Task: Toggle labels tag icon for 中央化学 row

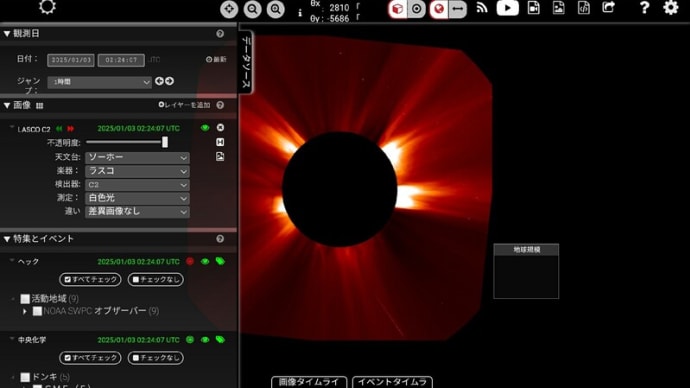Action: [x=220, y=340]
